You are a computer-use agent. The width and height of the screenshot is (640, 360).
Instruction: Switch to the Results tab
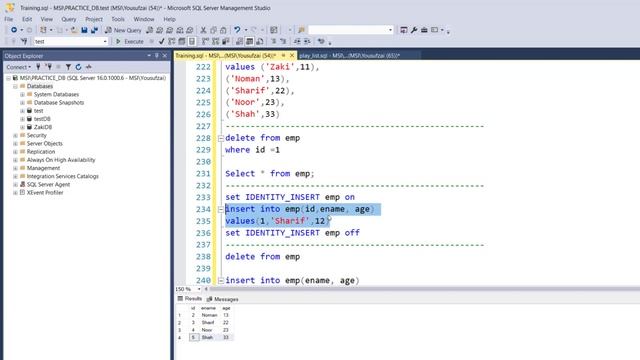pyautogui.click(x=190, y=299)
